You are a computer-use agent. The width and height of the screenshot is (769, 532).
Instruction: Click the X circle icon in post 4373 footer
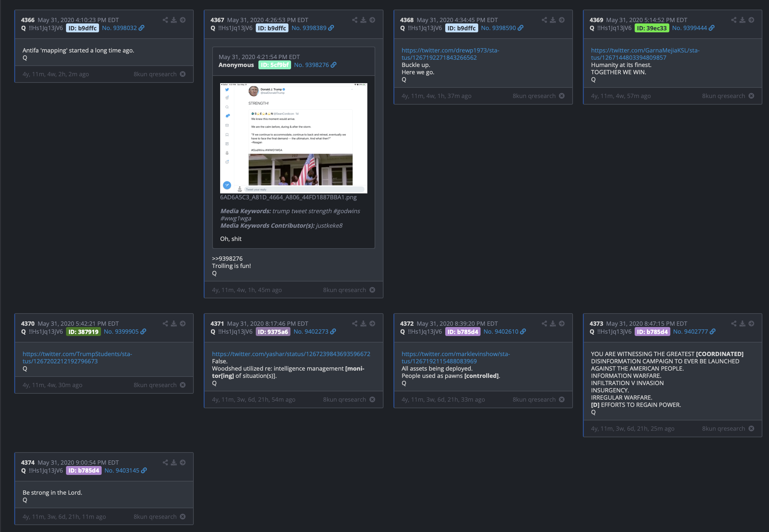pyautogui.click(x=751, y=429)
